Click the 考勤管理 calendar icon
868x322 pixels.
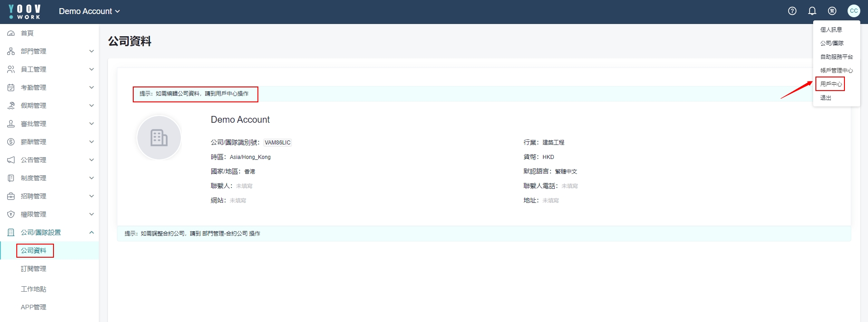pyautogui.click(x=11, y=87)
